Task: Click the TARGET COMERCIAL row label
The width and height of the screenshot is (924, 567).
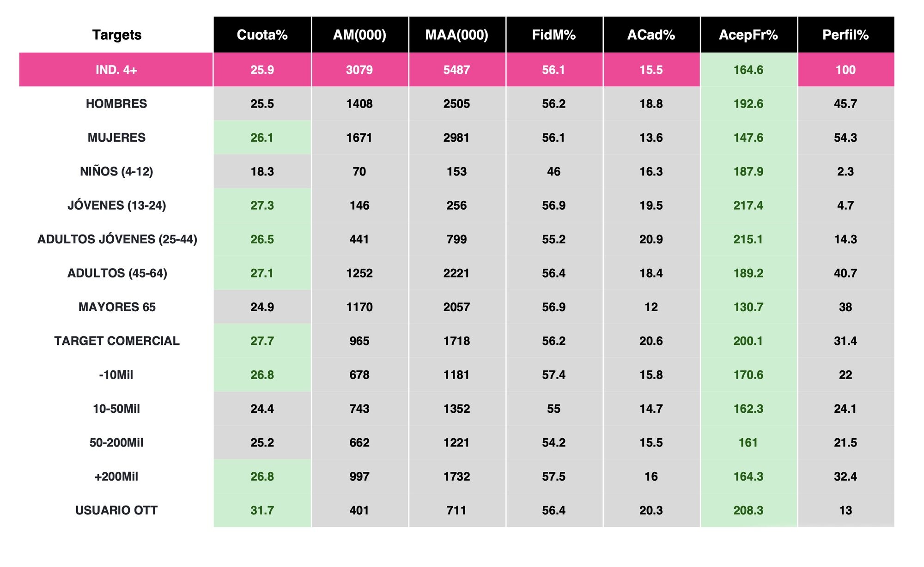Action: click(117, 341)
